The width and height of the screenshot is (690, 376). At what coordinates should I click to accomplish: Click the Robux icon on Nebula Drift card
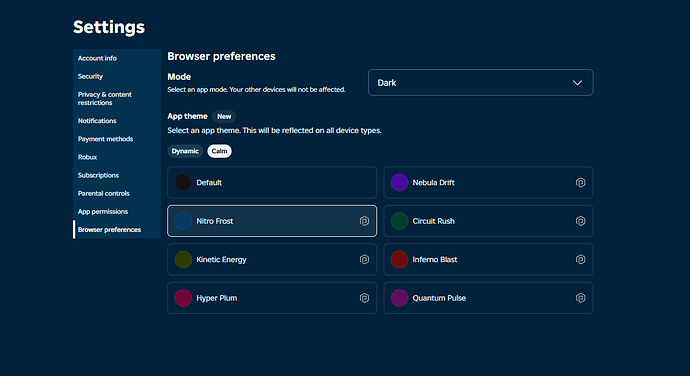point(580,182)
